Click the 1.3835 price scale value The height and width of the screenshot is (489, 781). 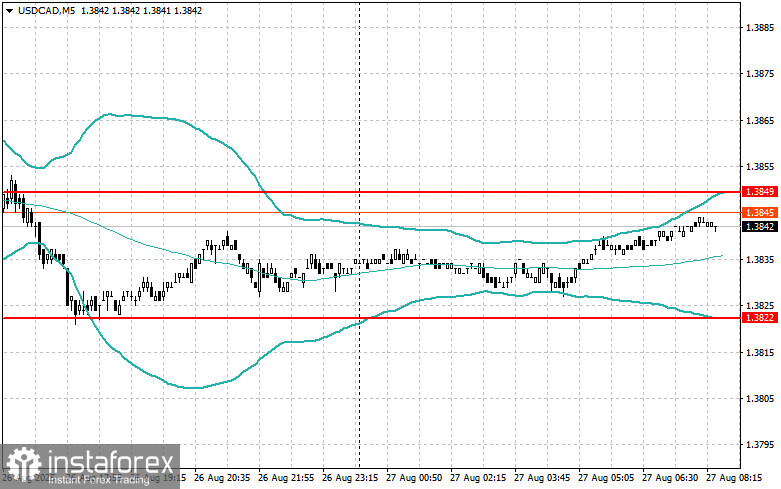tap(760, 259)
